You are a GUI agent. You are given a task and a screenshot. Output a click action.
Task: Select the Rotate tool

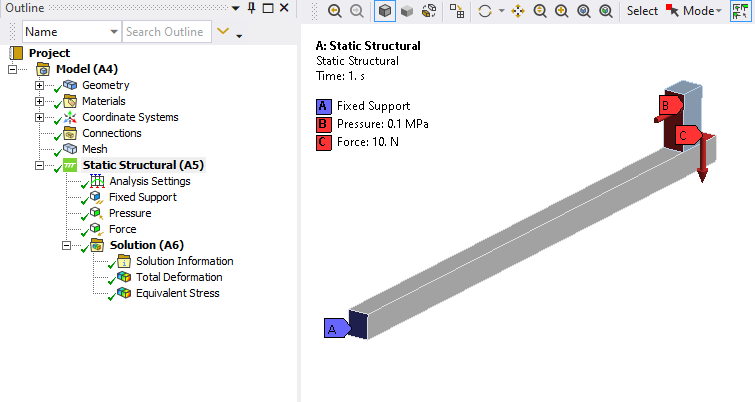pyautogui.click(x=485, y=11)
